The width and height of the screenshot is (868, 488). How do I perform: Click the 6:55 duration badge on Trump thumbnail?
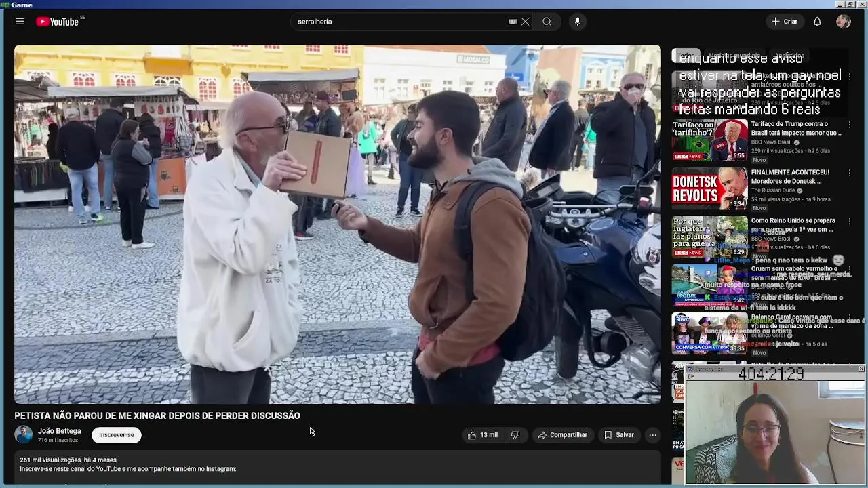click(x=738, y=156)
